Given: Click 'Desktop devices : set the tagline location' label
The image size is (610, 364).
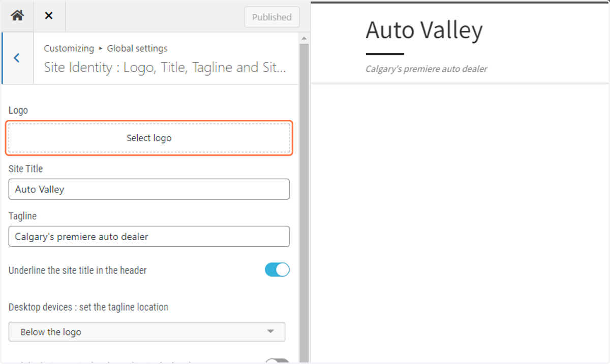Looking at the screenshot, I should (x=88, y=307).
